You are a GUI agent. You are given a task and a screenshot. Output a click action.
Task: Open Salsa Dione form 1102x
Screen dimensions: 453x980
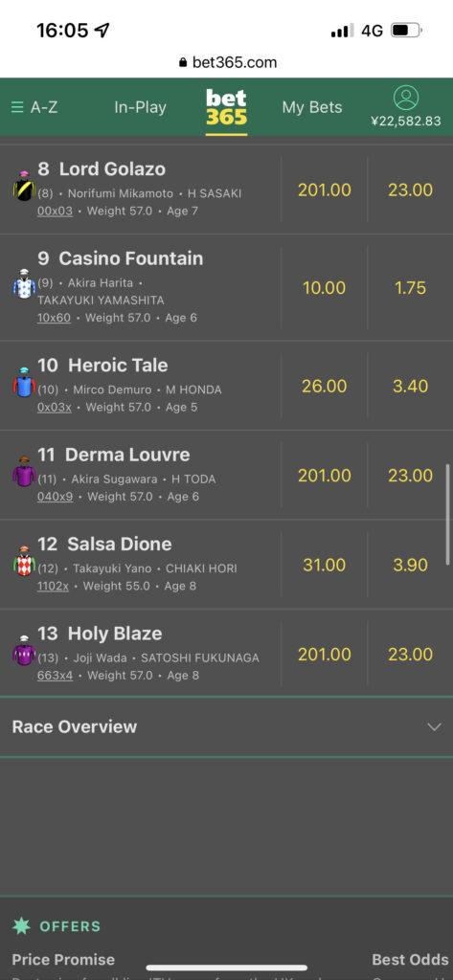53,586
